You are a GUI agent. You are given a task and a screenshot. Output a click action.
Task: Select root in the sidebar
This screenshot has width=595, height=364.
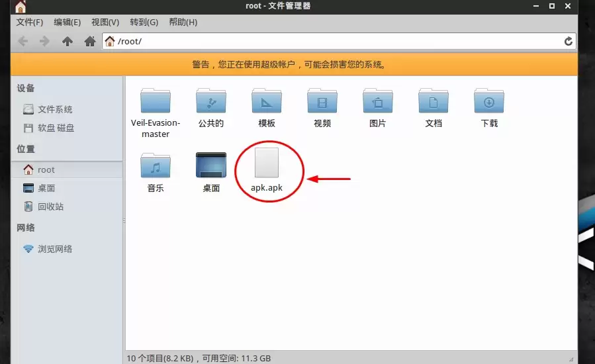pos(67,169)
